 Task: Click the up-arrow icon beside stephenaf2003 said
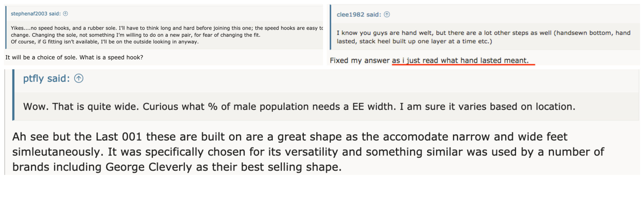click(65, 14)
